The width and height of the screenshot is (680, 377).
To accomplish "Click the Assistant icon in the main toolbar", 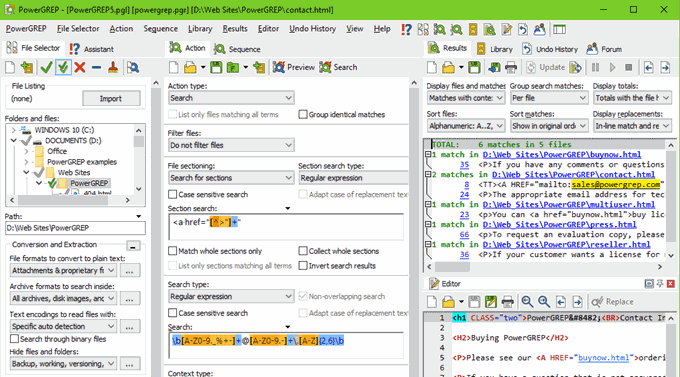I will 406,29.
